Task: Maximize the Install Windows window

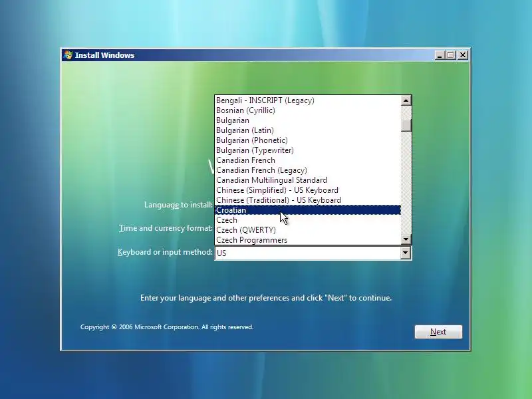Action: 451,55
